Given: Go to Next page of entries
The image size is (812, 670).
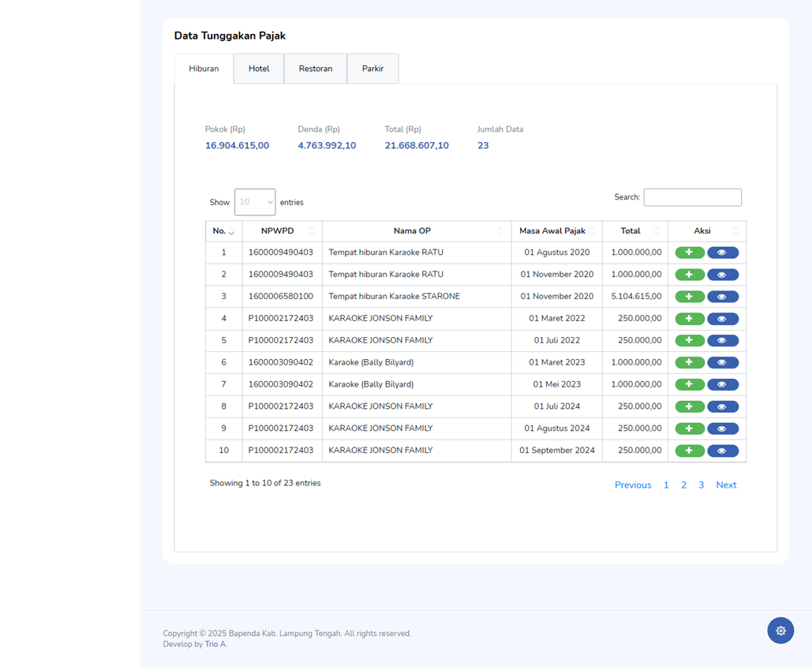Looking at the screenshot, I should click(x=726, y=485).
